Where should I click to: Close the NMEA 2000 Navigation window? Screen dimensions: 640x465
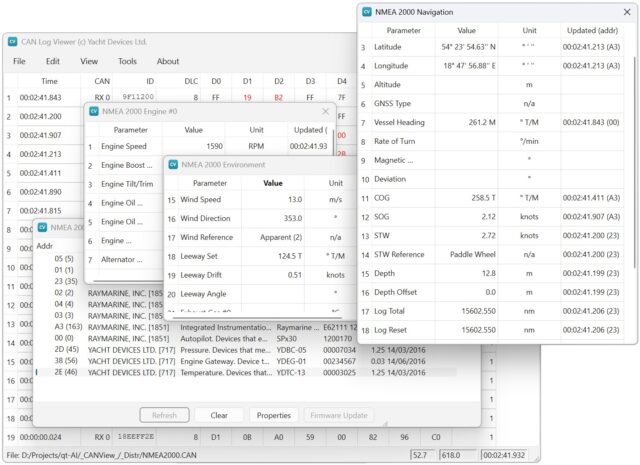tap(627, 12)
